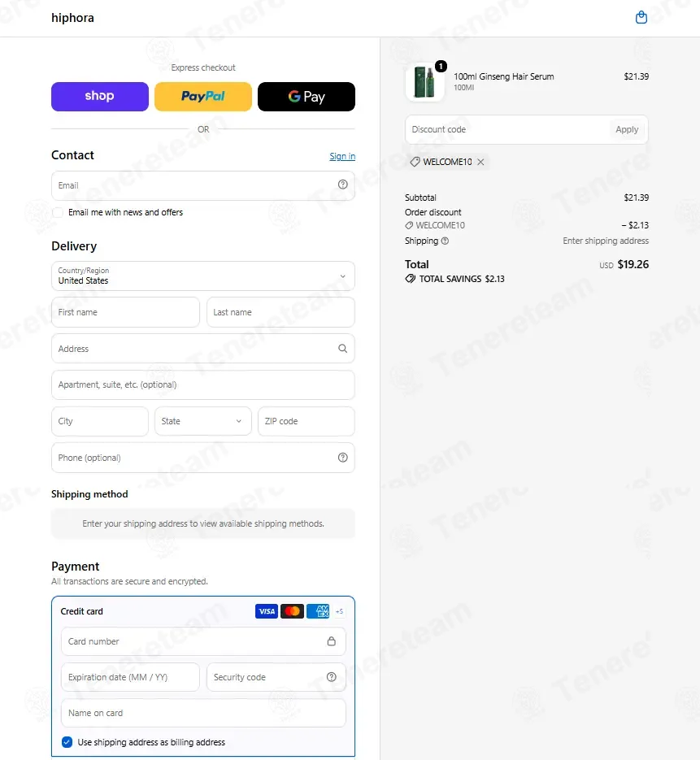Show additional card brands +5 badge

339,611
